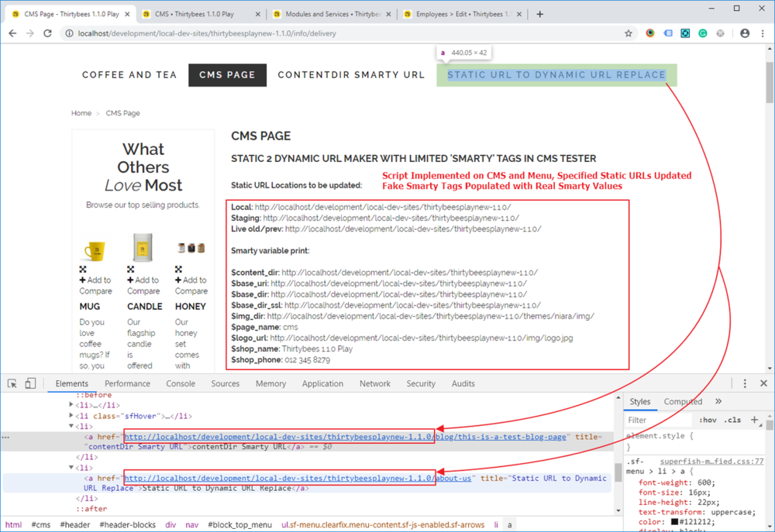Close the DevTools panel

[763, 383]
